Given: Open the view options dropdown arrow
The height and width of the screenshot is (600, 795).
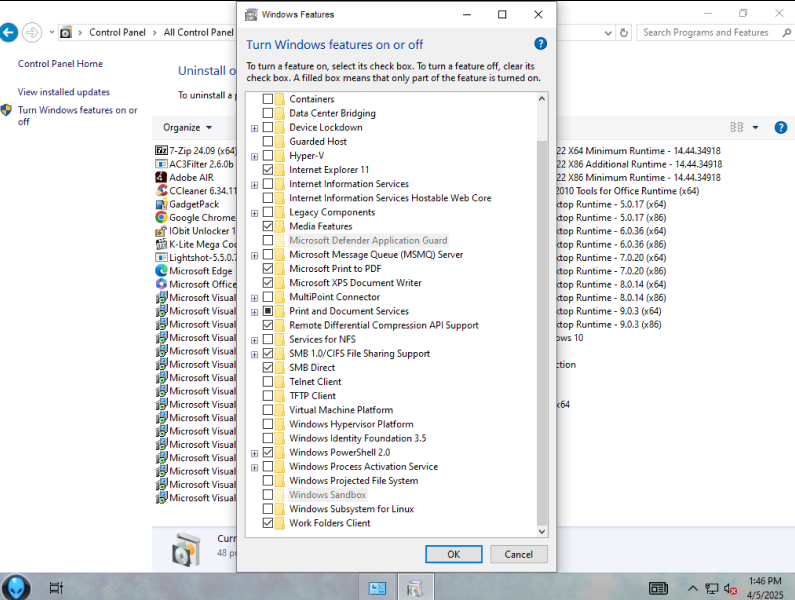Looking at the screenshot, I should click(755, 127).
